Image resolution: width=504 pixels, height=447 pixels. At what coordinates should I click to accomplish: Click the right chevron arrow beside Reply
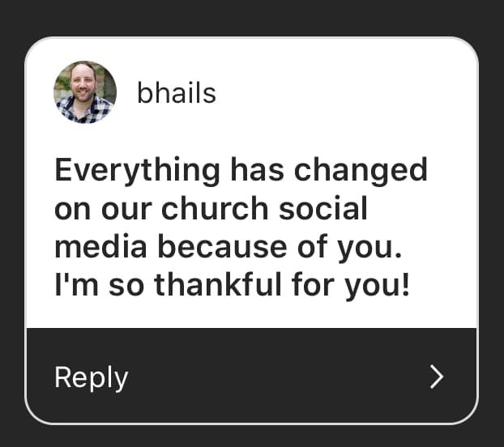[x=437, y=377]
